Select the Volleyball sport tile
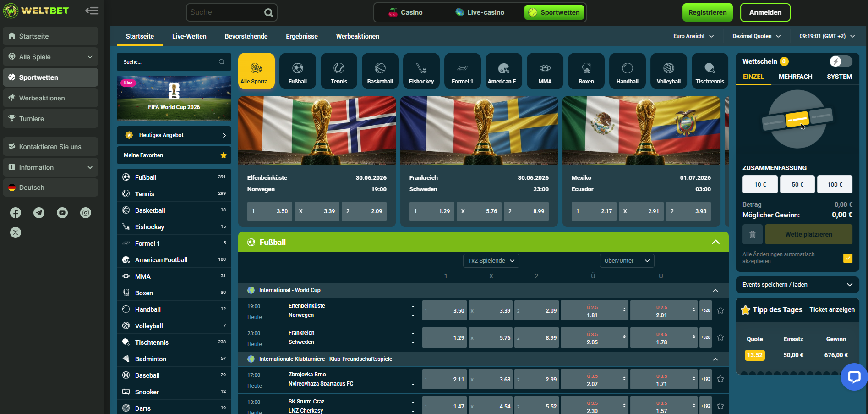The height and width of the screenshot is (414, 868). (669, 71)
